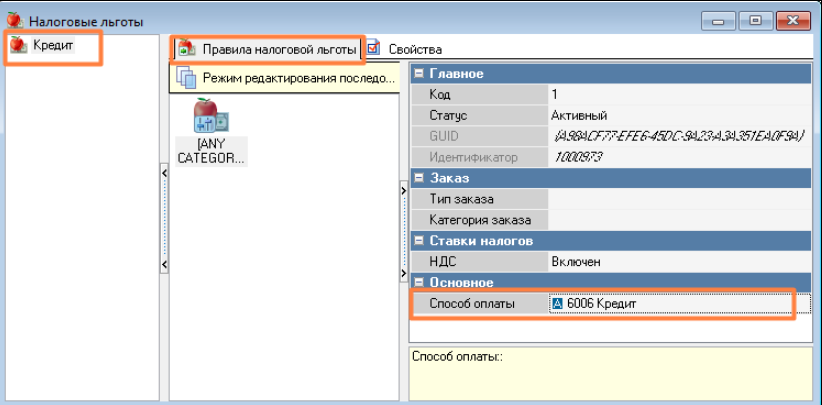Click the apple icon in title bar
This screenshot has height=405, width=822.
point(14,20)
